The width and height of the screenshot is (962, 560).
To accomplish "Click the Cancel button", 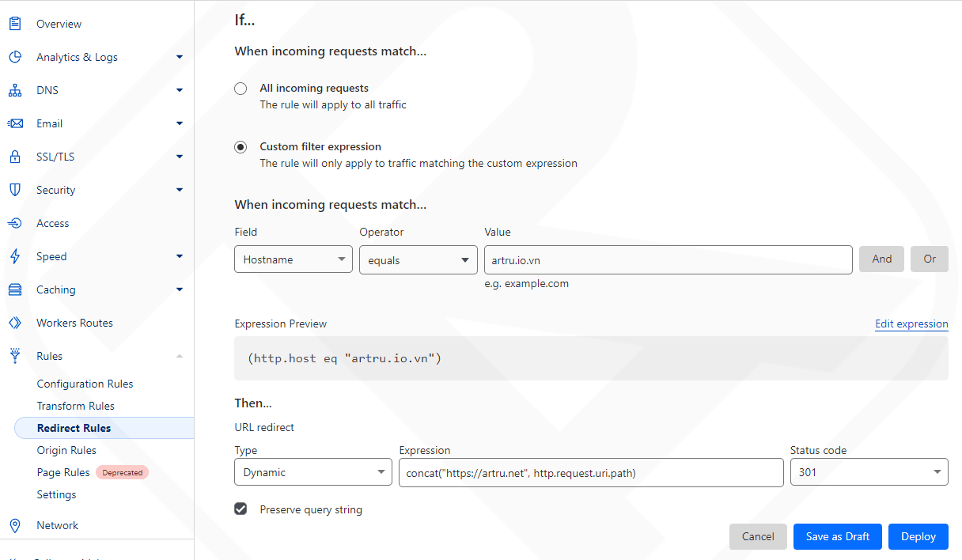I will click(x=758, y=536).
